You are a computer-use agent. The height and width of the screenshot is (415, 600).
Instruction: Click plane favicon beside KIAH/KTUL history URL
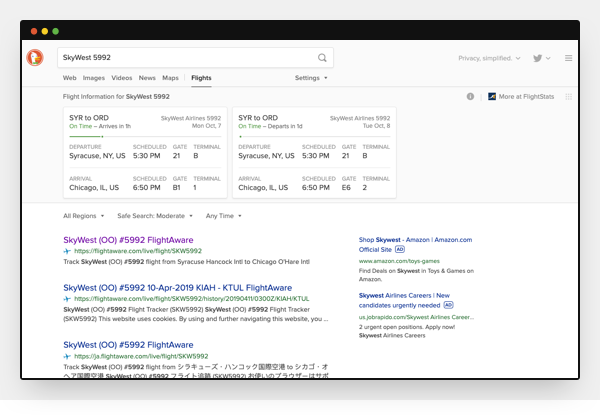point(67,299)
